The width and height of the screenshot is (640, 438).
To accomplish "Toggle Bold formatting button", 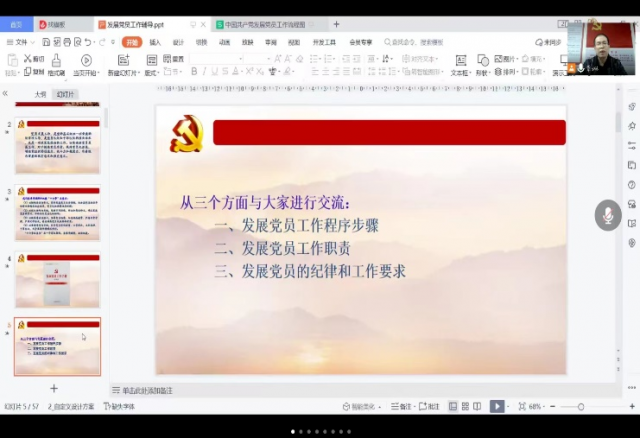I will pyautogui.click(x=194, y=72).
